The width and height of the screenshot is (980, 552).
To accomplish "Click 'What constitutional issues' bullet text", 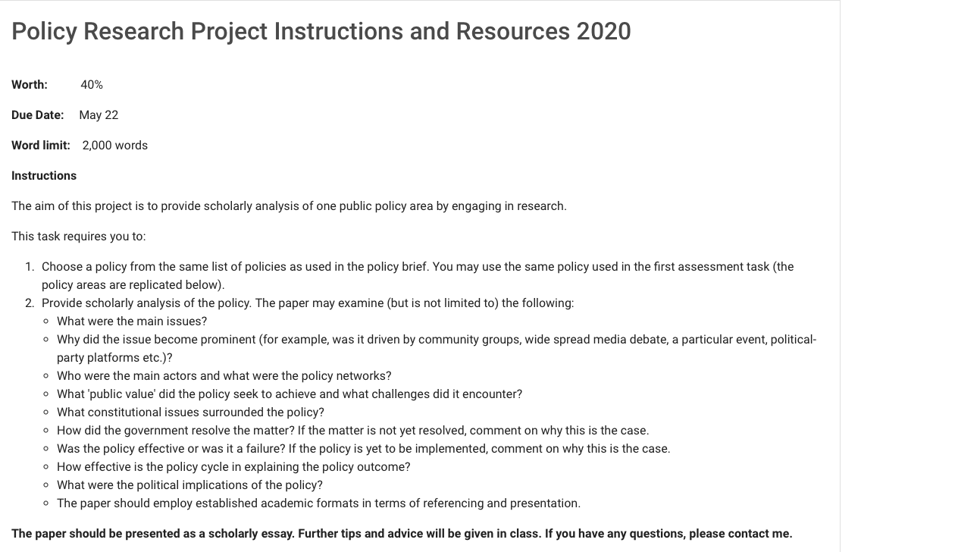I will coord(190,412).
